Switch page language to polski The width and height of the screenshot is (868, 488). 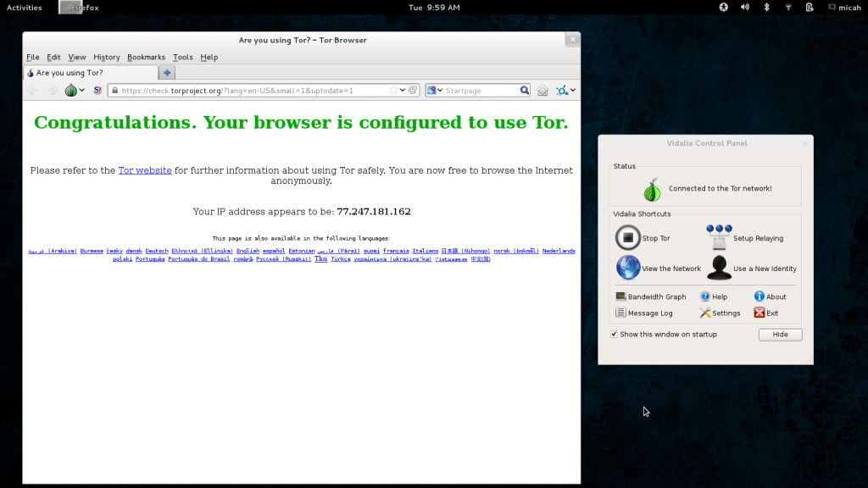pyautogui.click(x=122, y=259)
